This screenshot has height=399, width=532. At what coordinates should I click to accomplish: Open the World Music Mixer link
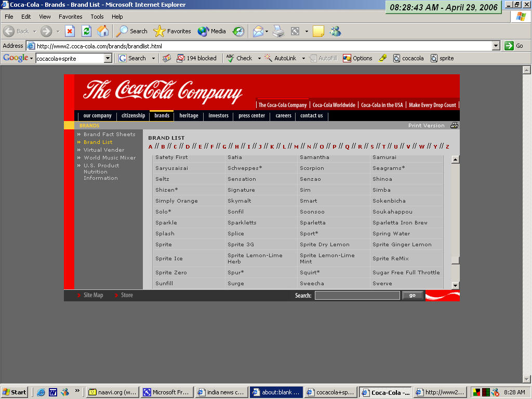tap(110, 158)
